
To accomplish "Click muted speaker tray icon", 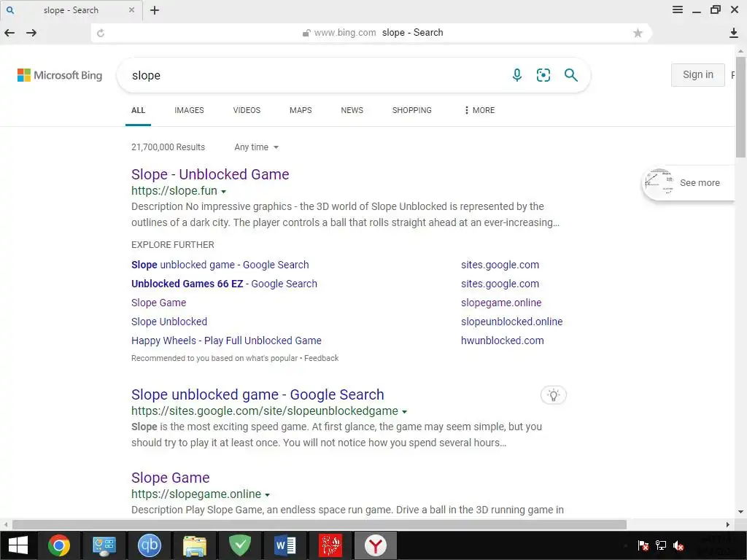I will coord(678,545).
